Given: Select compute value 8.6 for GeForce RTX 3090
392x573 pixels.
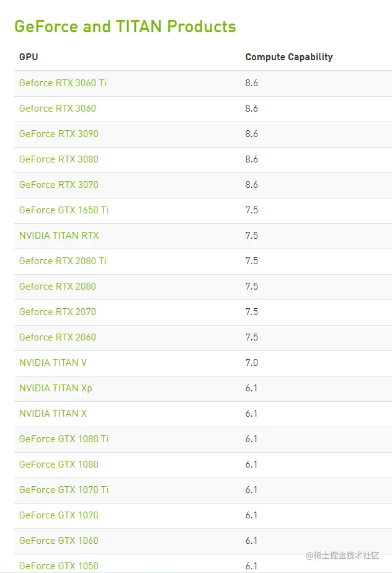Looking at the screenshot, I should click(252, 134).
